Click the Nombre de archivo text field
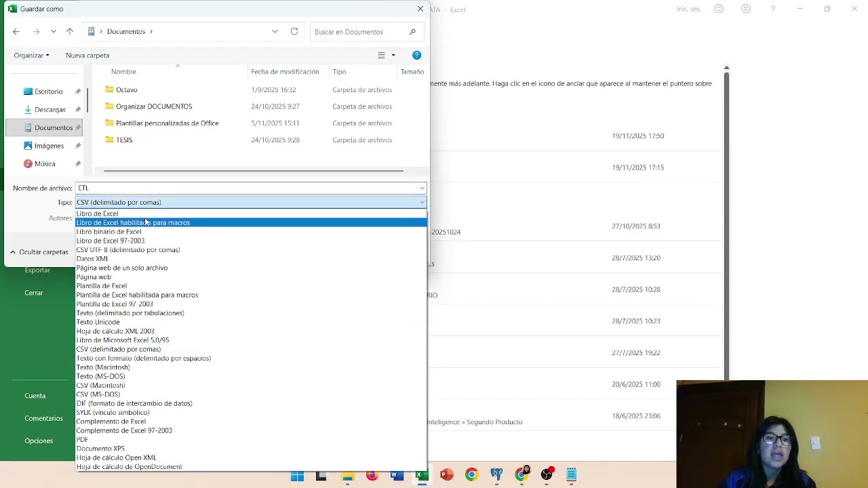Viewport: 868px width, 488px height. pos(246,188)
